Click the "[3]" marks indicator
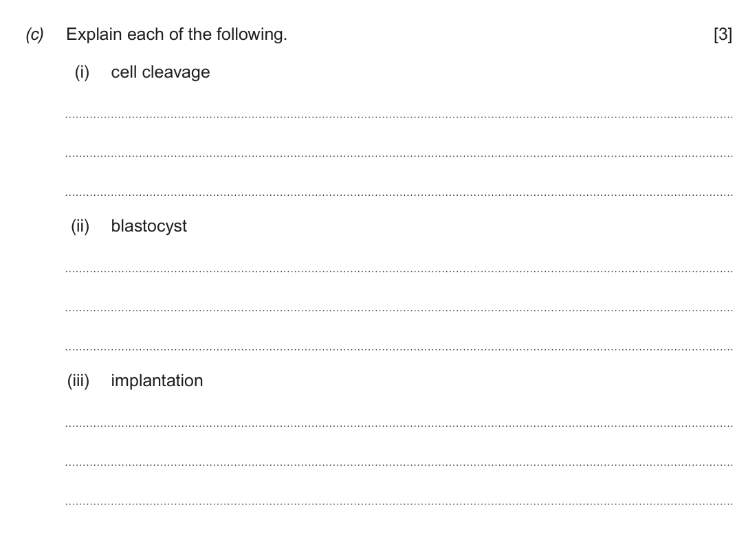The height and width of the screenshot is (560, 737). 723,34
